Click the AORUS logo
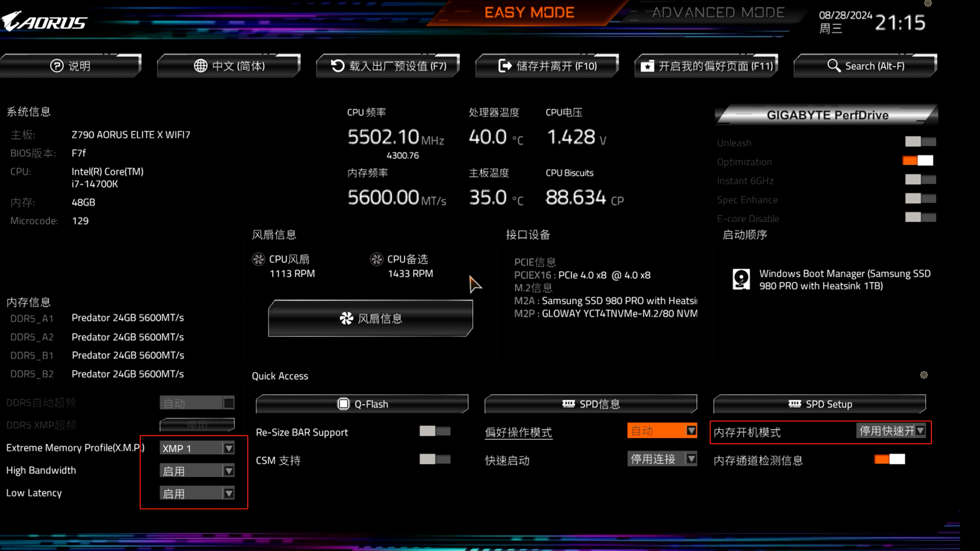 pos(44,21)
